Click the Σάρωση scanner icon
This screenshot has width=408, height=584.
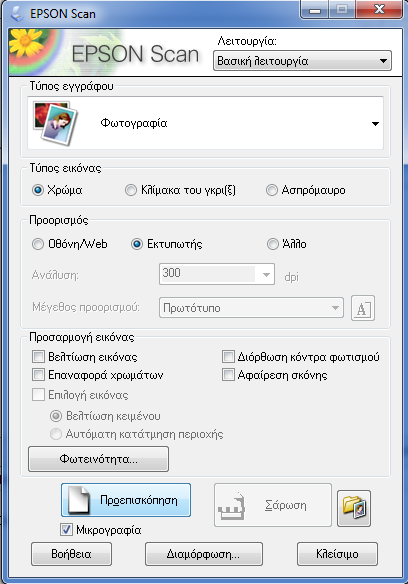click(x=232, y=505)
